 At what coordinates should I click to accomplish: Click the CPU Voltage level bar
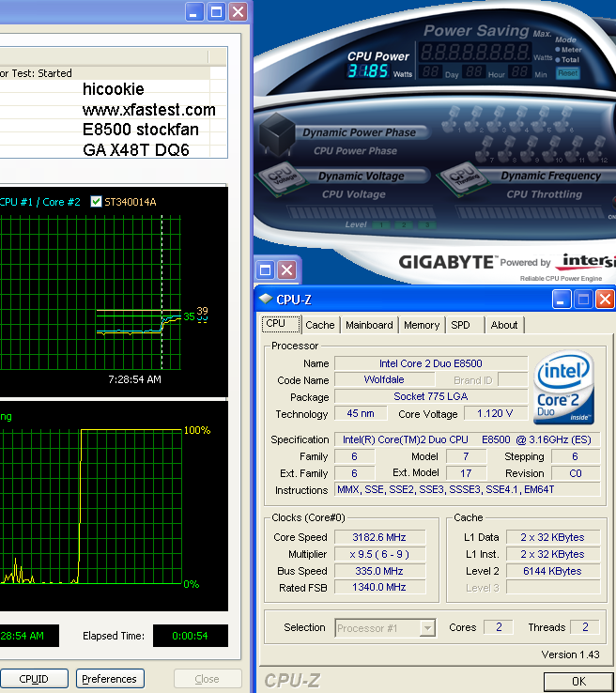click(361, 212)
